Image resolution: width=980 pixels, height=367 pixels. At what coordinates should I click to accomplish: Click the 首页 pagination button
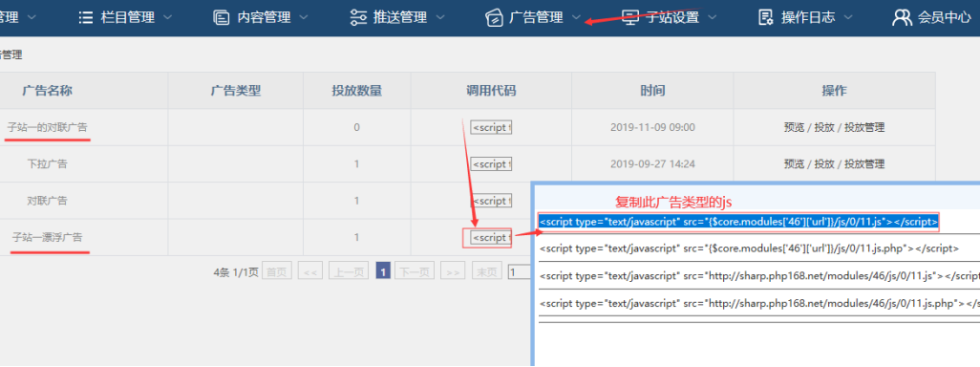[x=276, y=272]
